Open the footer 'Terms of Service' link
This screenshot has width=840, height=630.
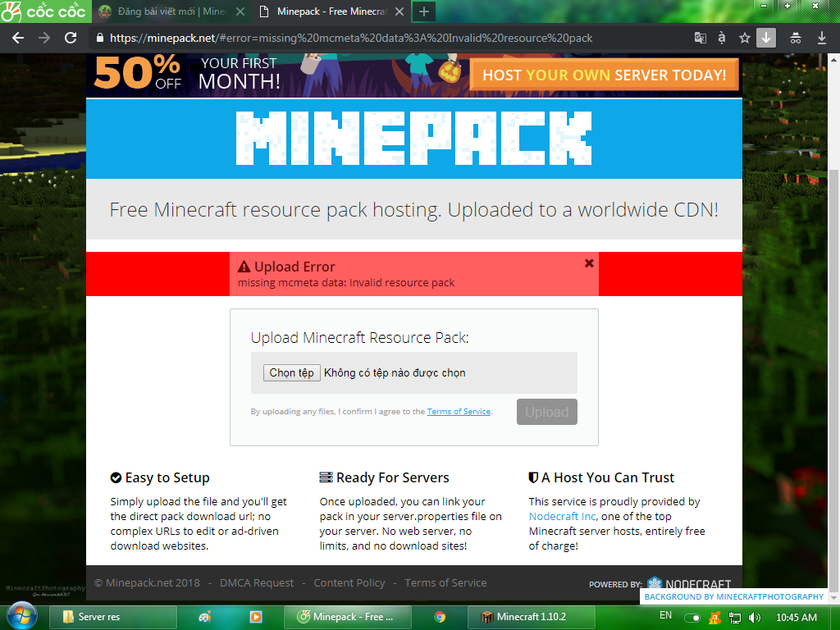(445, 583)
